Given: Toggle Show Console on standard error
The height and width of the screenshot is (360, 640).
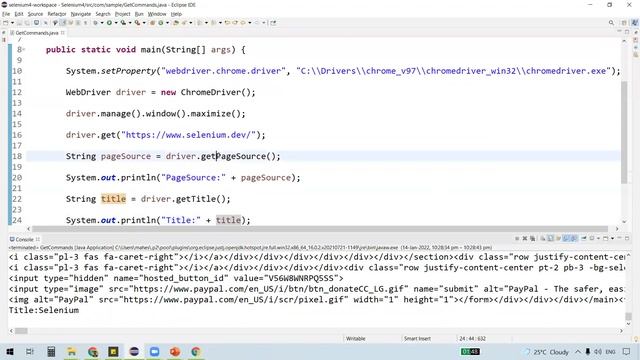Looking at the screenshot, I should (x=573, y=238).
